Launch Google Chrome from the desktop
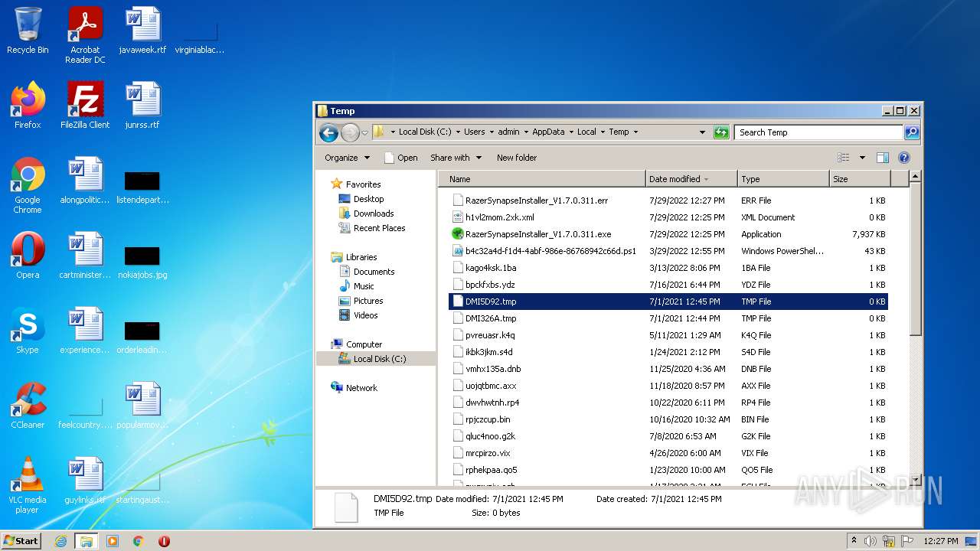Viewport: 980px width, 551px height. click(x=28, y=186)
